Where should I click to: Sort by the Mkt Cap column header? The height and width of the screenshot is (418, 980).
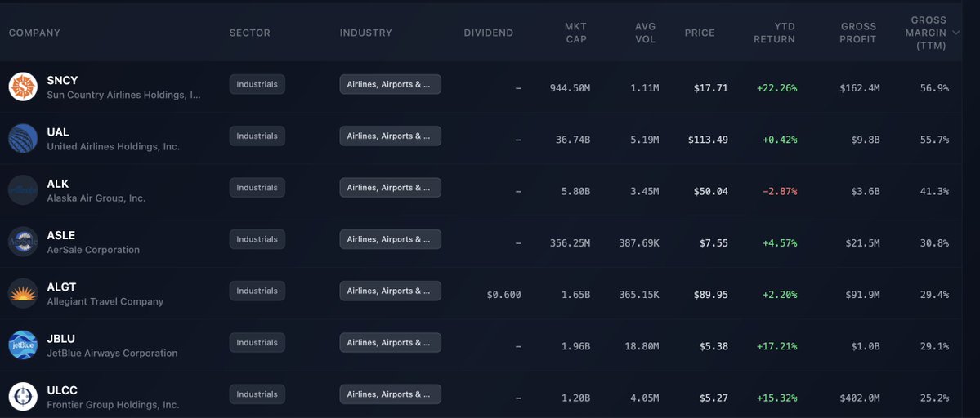[x=575, y=33]
